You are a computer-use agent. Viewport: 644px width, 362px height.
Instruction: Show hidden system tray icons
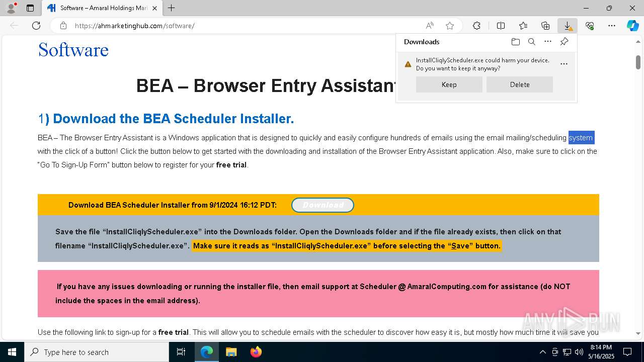point(542,352)
